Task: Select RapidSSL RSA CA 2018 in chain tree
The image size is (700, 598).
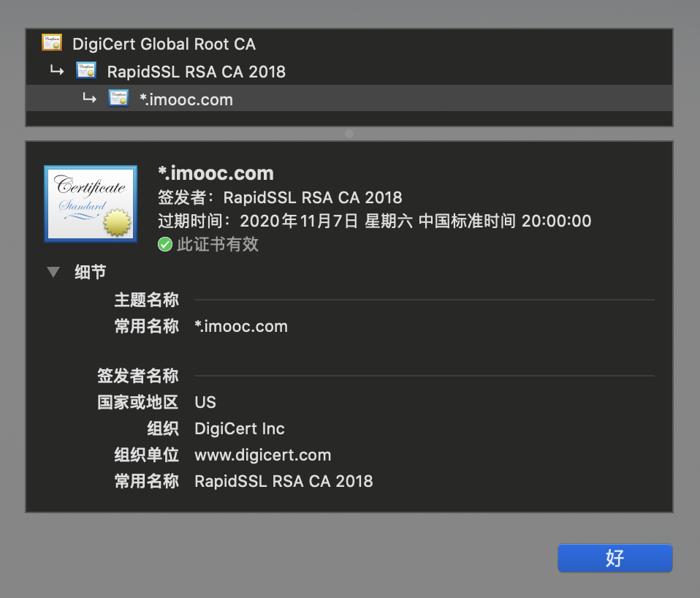Action: pyautogui.click(x=349, y=72)
